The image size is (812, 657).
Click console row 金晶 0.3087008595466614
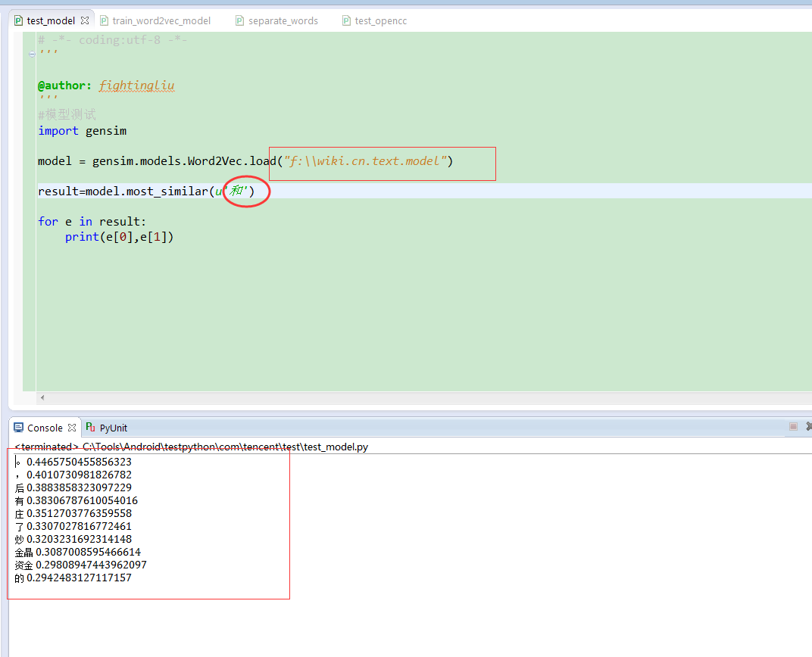click(x=78, y=553)
